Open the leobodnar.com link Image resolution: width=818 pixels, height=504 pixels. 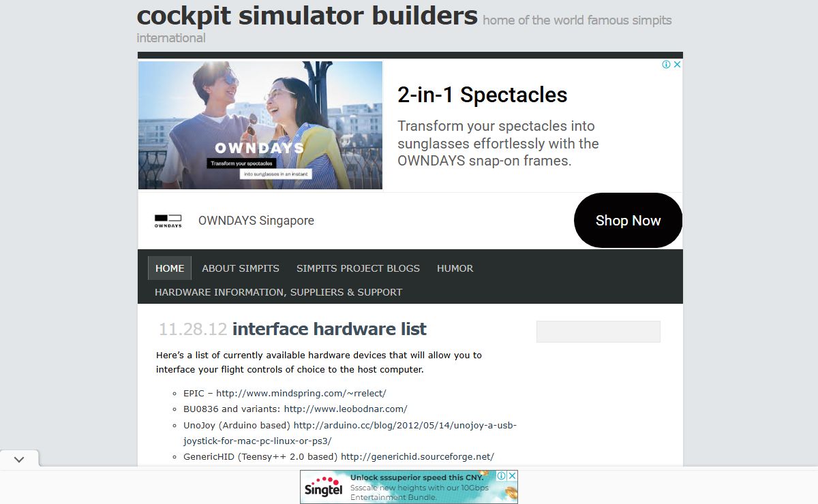point(346,409)
